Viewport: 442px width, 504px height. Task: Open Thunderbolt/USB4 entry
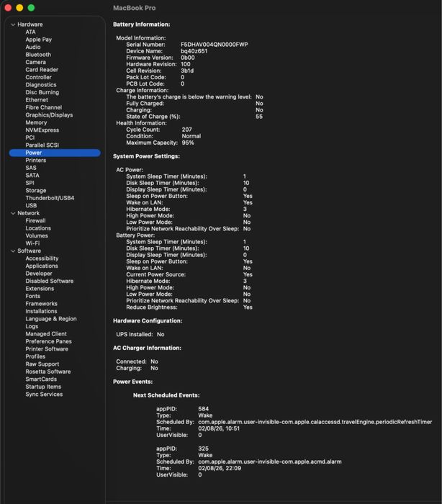[50, 198]
